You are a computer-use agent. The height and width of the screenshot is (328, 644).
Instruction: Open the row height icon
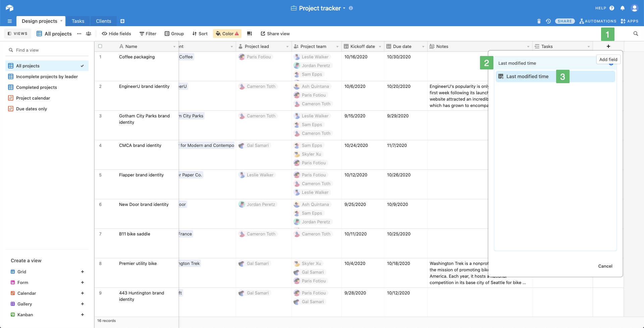[250, 34]
